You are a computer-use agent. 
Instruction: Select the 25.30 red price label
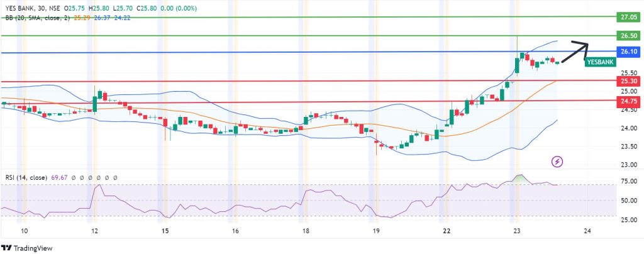(x=629, y=81)
